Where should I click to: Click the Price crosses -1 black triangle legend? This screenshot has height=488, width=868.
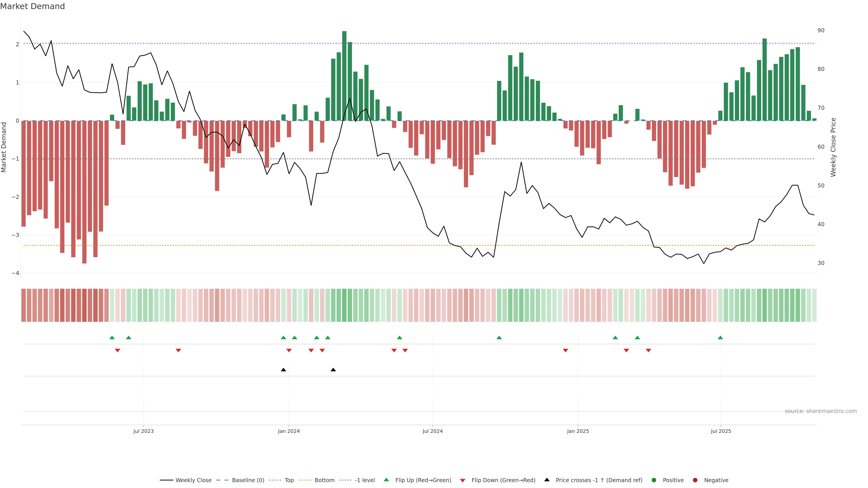pos(547,480)
